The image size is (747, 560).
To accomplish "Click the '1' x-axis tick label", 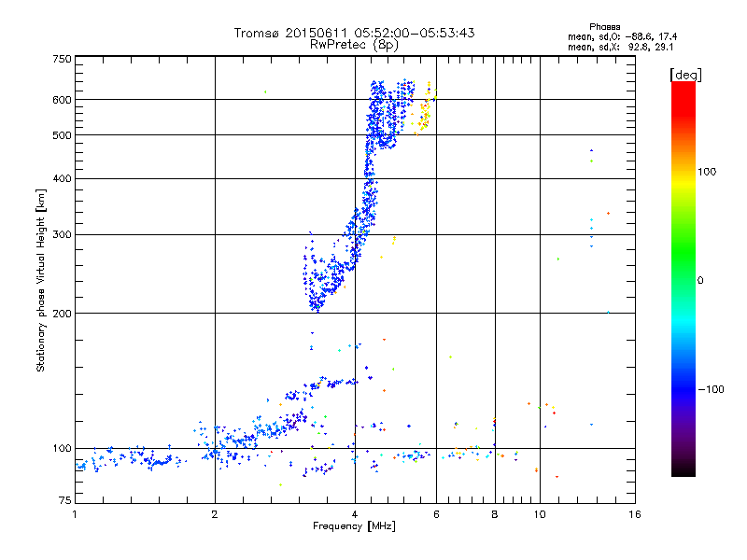I will point(75,514).
